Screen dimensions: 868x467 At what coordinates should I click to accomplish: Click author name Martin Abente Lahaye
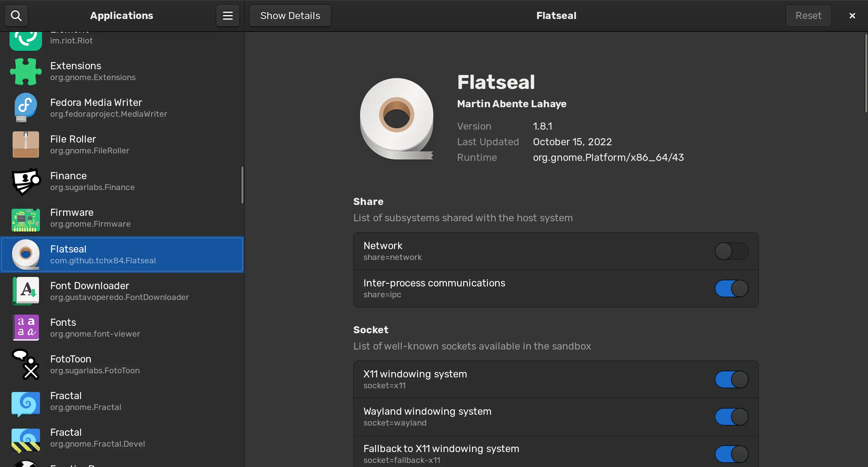pyautogui.click(x=512, y=104)
